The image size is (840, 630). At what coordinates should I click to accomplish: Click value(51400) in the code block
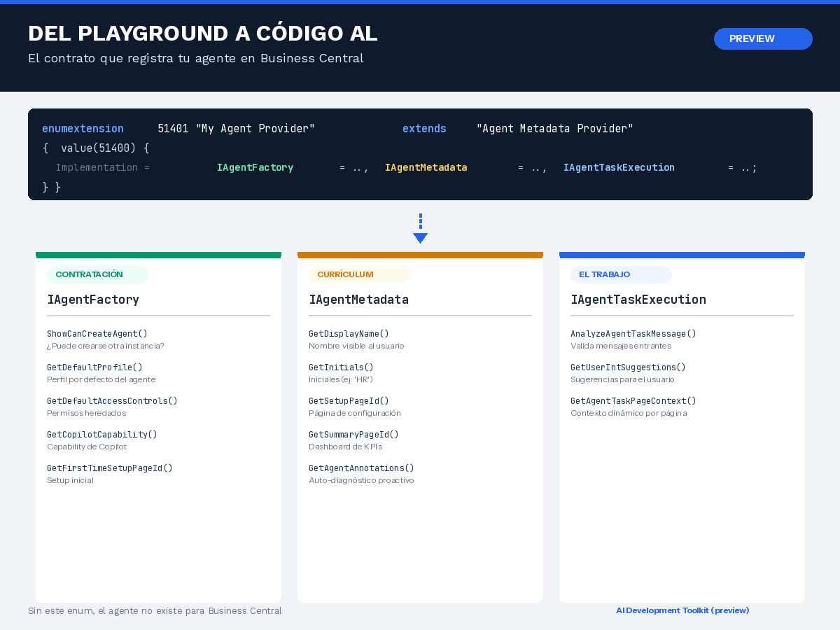tap(99, 148)
